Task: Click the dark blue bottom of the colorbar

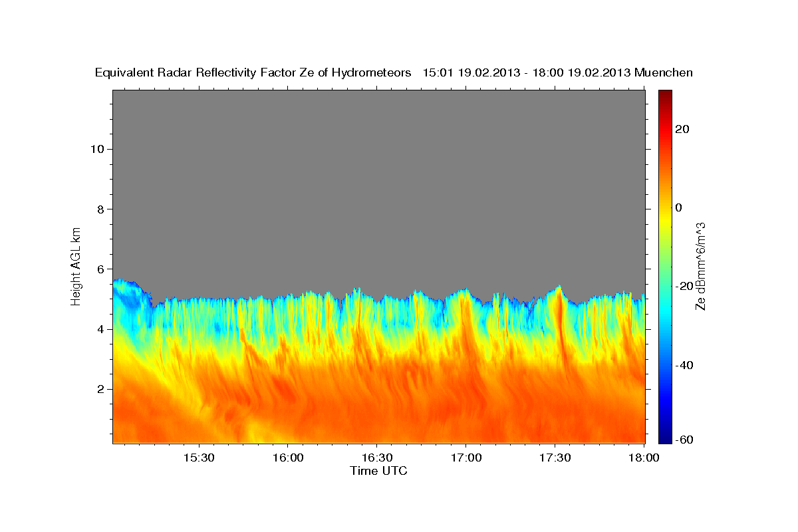Action: [x=665, y=438]
